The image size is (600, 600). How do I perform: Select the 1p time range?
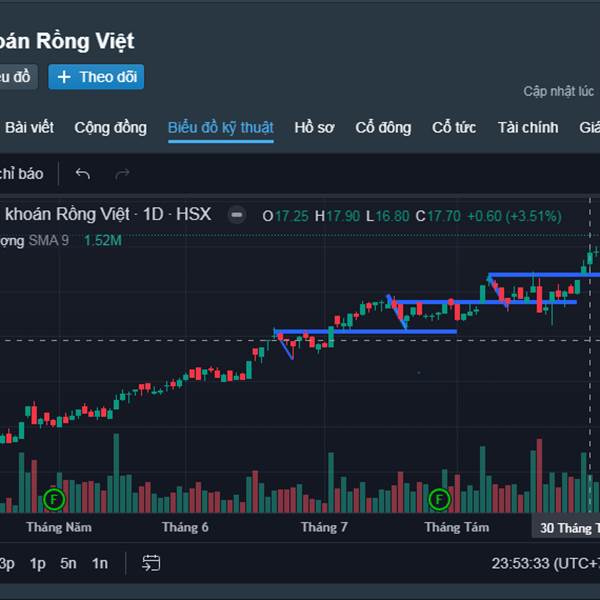pyautogui.click(x=38, y=564)
